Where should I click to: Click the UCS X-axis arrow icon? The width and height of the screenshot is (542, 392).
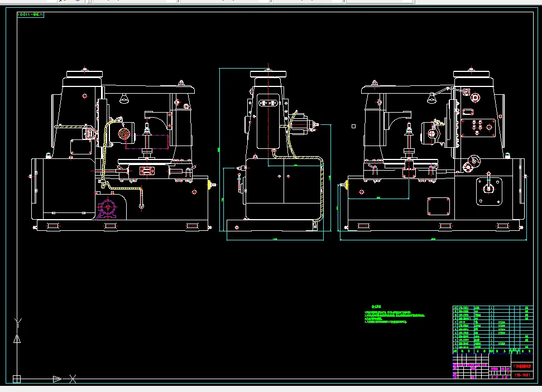[57, 379]
